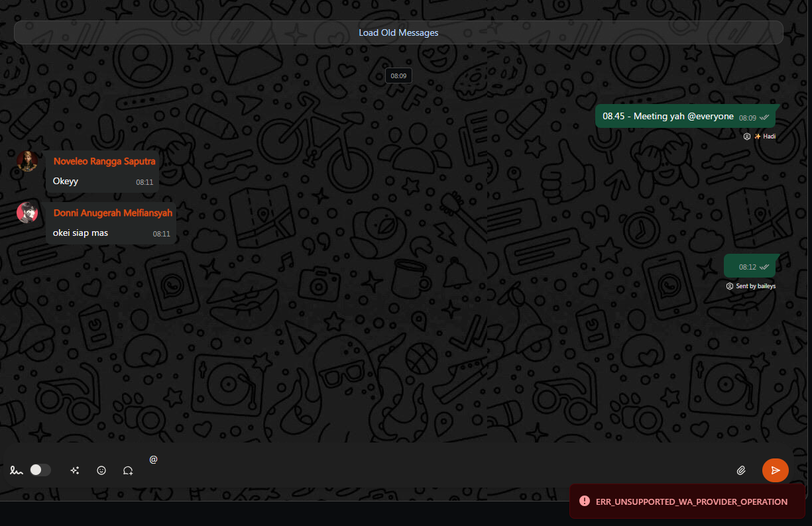This screenshot has height=526, width=812.
Task: Click the empty green message bubble at 08:12
Action: pyautogui.click(x=750, y=266)
